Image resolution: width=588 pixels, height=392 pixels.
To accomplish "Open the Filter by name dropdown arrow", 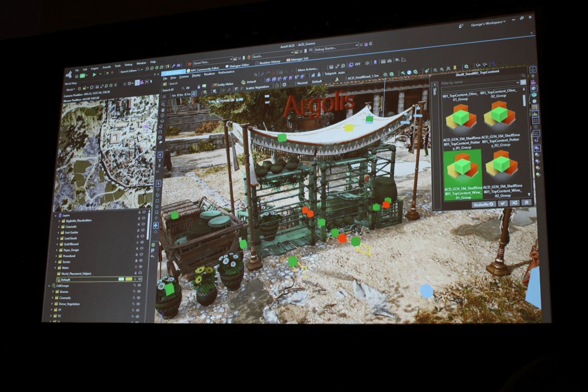I will (518, 82).
